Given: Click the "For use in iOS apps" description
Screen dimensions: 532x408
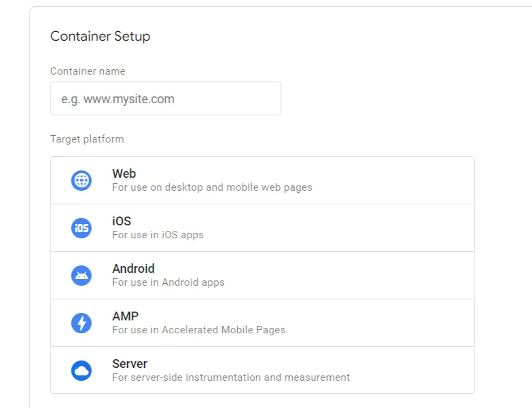Looking at the screenshot, I should pos(158,235).
